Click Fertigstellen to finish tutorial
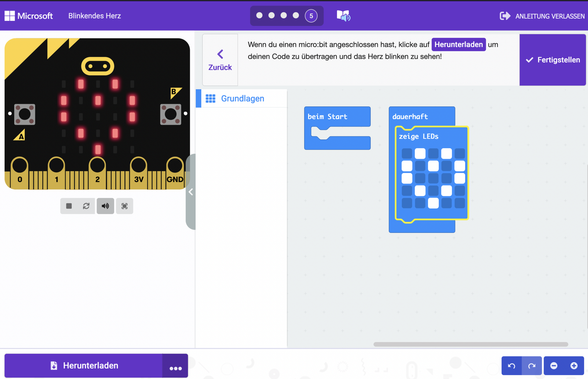 pos(553,60)
